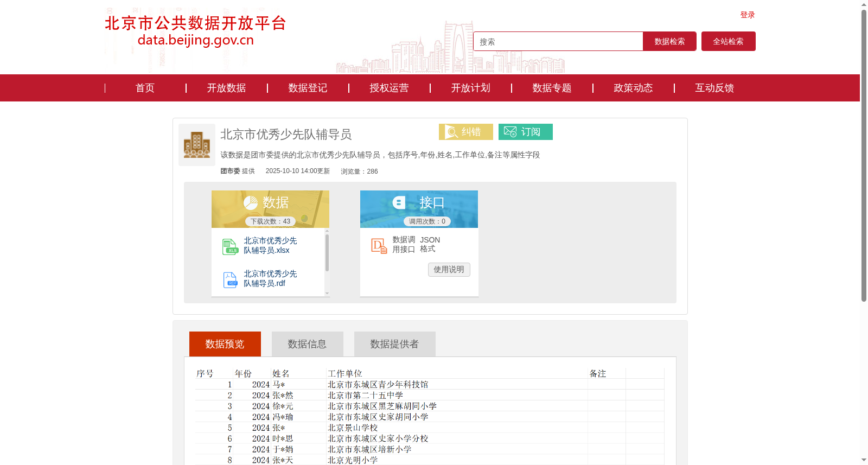Select the 数据预览 tab

pyautogui.click(x=225, y=344)
